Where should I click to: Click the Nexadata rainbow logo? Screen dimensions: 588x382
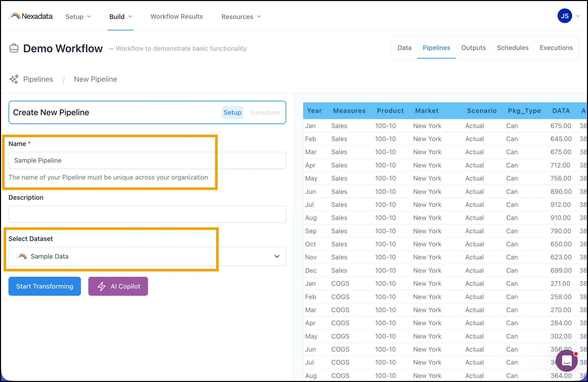15,16
